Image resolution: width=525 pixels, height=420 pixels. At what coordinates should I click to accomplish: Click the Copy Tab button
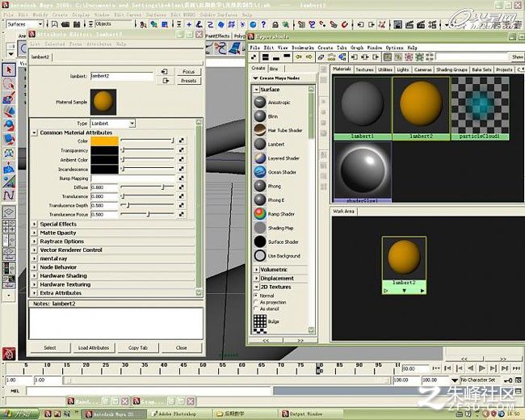click(137, 347)
